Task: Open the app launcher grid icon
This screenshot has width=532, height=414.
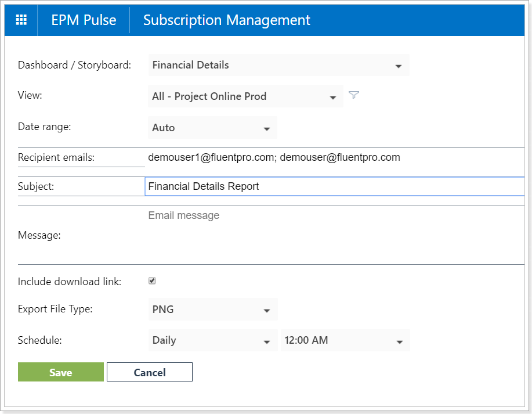Action: click(21, 20)
